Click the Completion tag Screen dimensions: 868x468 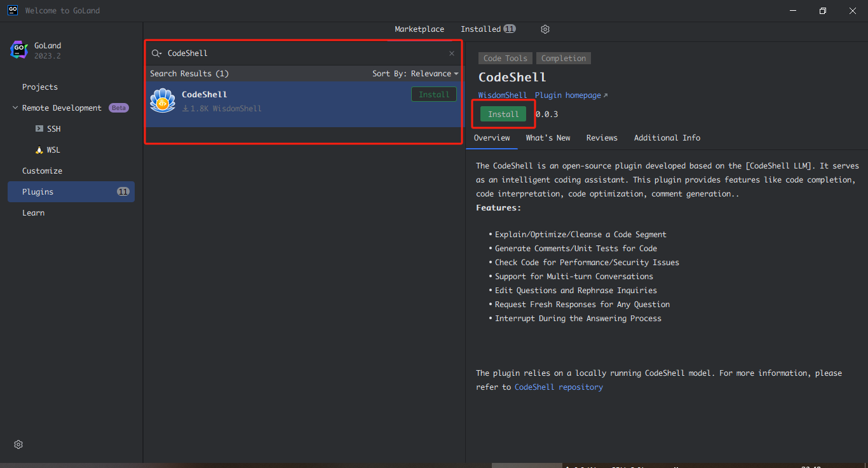pyautogui.click(x=564, y=59)
